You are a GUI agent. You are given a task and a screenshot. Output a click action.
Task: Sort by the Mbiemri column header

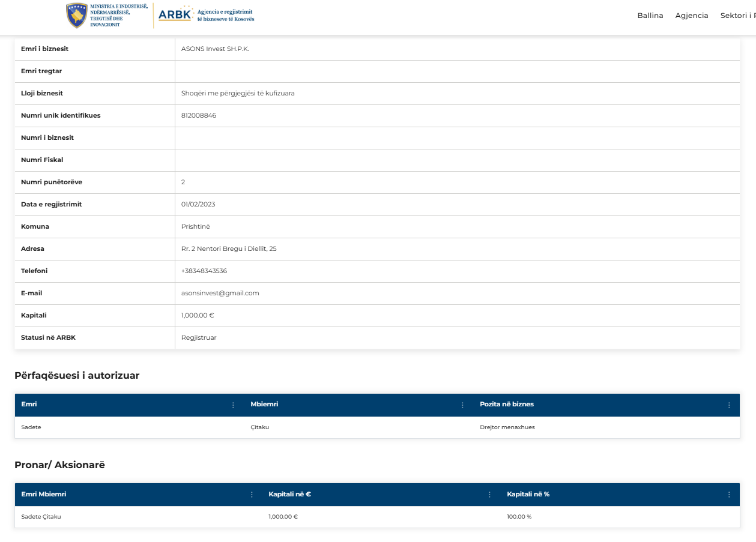264,405
